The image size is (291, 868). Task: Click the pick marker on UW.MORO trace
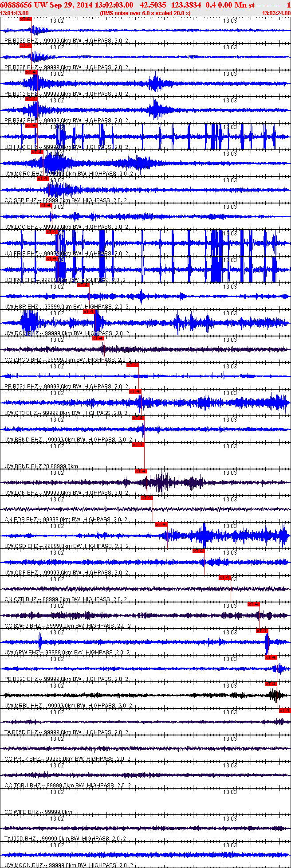tap(37, 152)
